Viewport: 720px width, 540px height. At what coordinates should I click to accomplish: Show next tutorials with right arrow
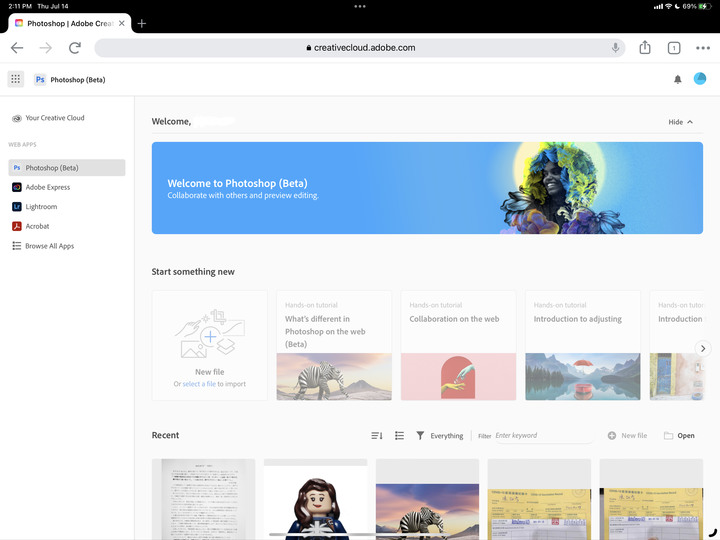[703, 349]
